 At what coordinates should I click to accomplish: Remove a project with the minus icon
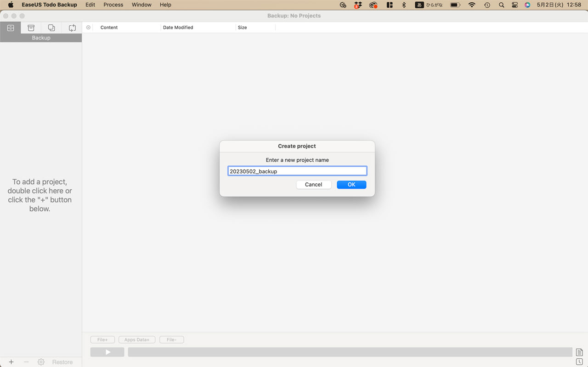click(26, 362)
